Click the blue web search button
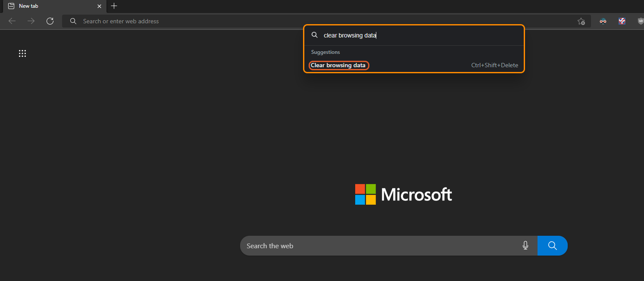 coord(553,246)
